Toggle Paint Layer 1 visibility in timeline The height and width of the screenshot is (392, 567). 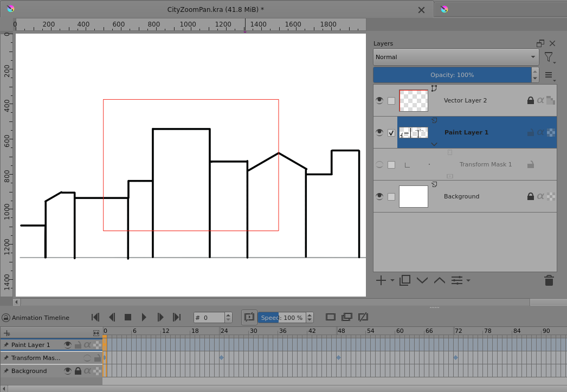(x=68, y=345)
